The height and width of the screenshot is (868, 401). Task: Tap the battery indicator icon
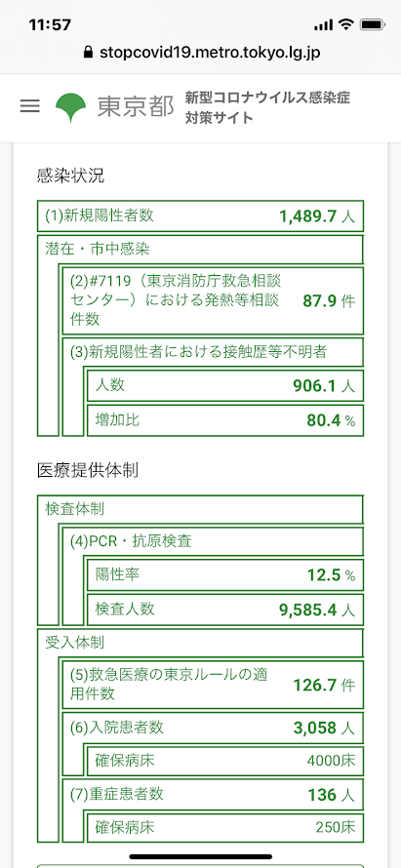[372, 24]
